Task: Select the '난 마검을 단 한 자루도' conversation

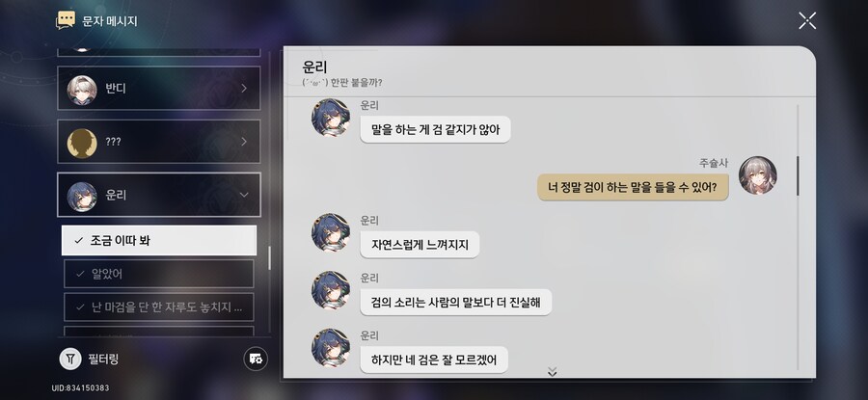Action: point(159,307)
